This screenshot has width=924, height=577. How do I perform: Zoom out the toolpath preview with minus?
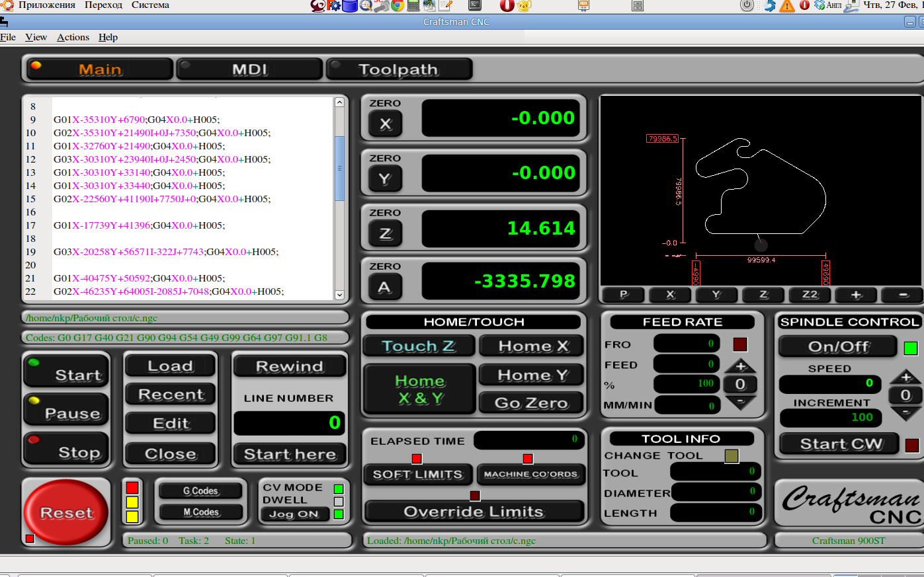[x=903, y=295]
